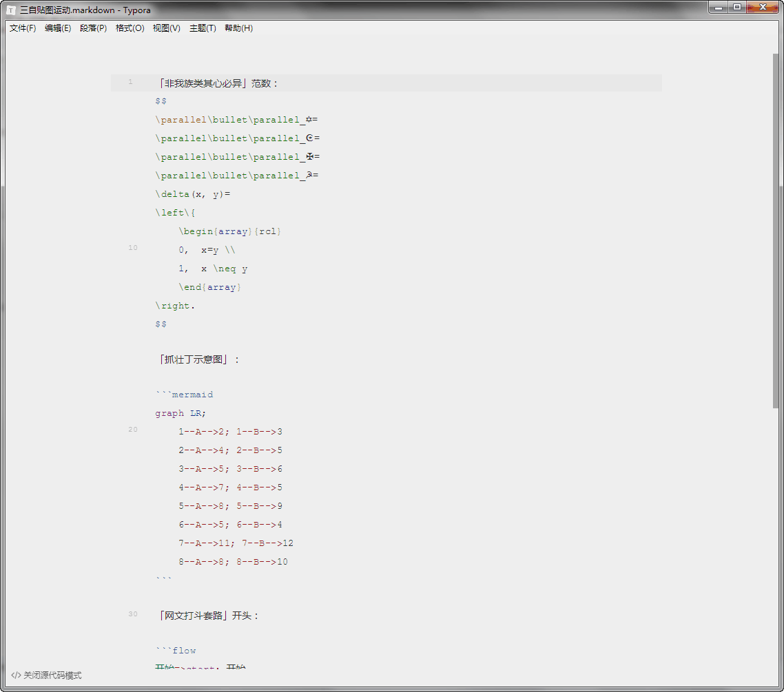Click line number 10 in the gutter
The image size is (784, 692).
[x=132, y=248]
